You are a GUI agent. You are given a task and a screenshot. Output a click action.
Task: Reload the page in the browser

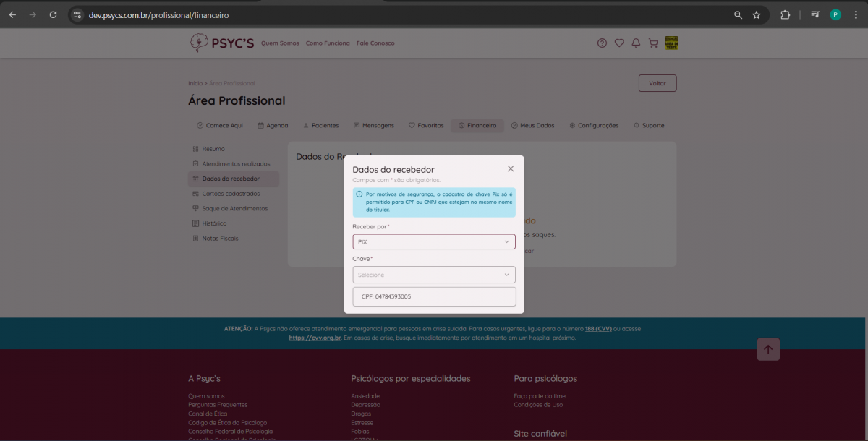pyautogui.click(x=53, y=14)
